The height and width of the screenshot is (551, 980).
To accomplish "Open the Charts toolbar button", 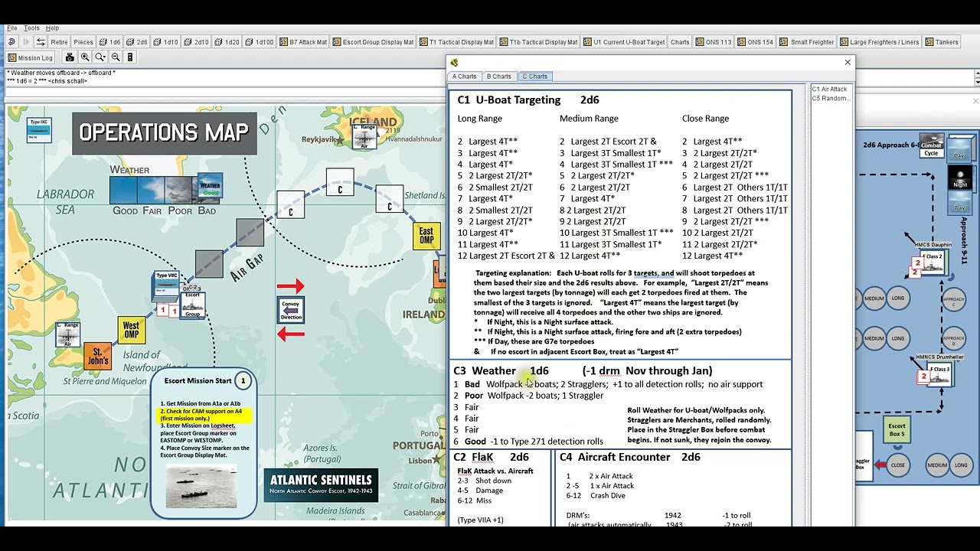I will [680, 42].
